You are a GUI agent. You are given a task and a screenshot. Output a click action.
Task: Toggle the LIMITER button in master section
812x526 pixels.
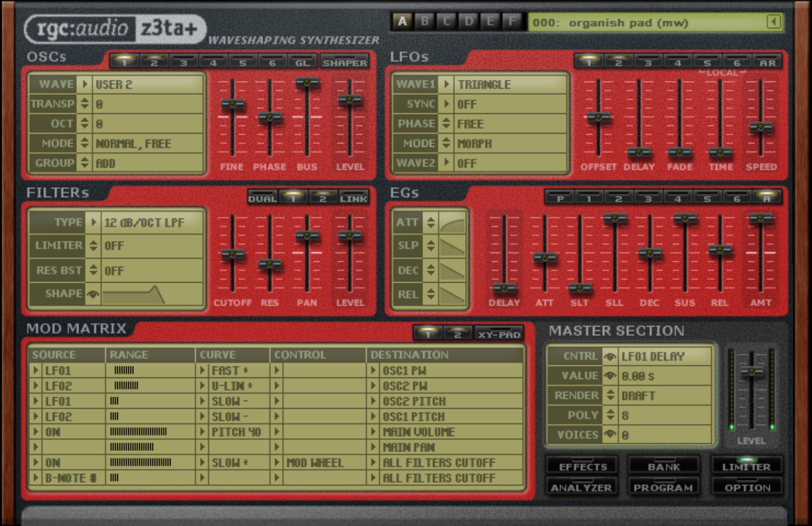[x=746, y=465]
